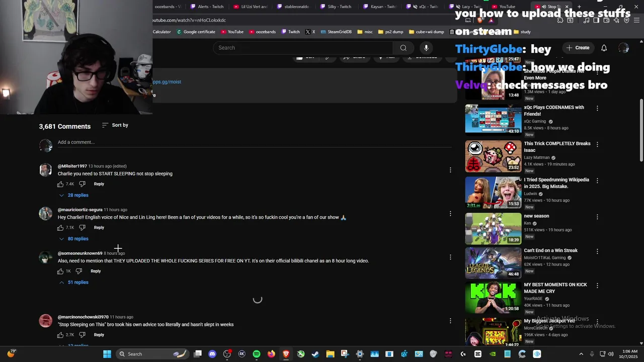Open options menu for @marcinonochowski3970 comment

click(x=450, y=321)
